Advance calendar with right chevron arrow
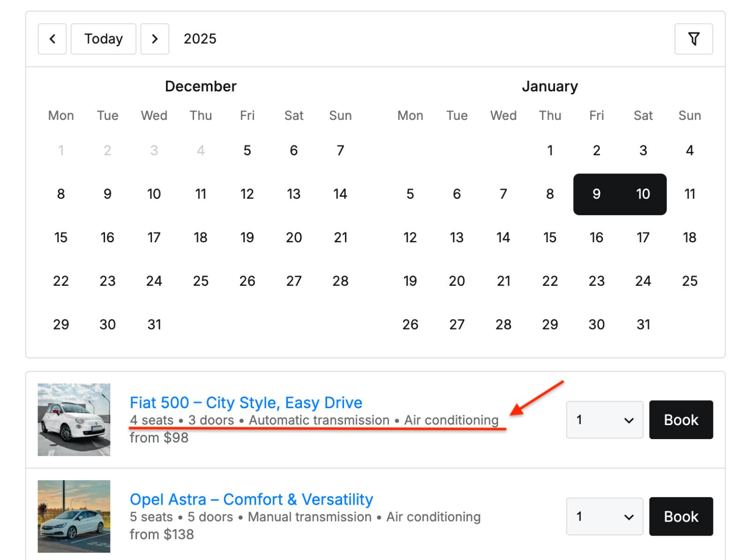The image size is (750, 560). click(155, 39)
